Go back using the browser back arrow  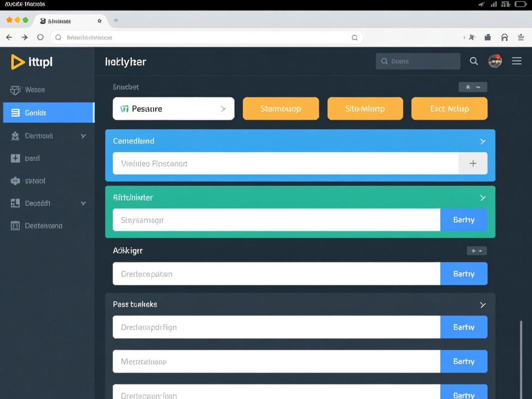coord(9,37)
